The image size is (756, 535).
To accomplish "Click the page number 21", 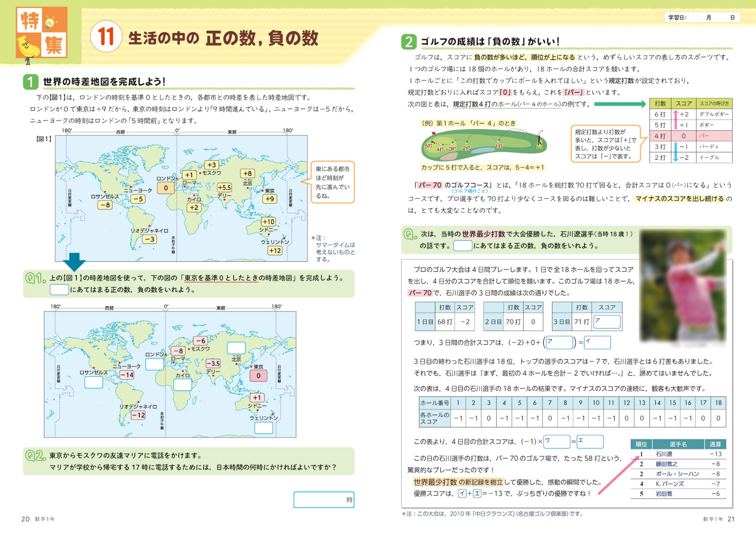I will pos(731,519).
